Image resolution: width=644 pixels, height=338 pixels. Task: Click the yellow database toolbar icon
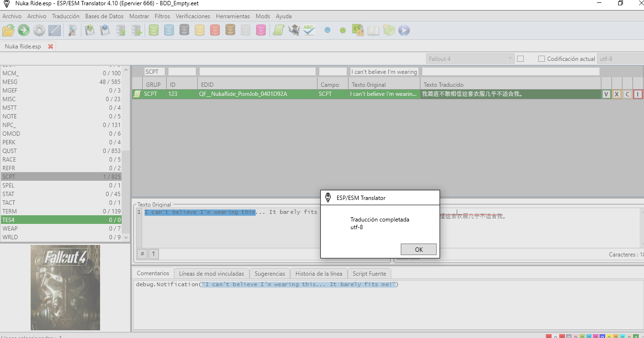coord(200,31)
